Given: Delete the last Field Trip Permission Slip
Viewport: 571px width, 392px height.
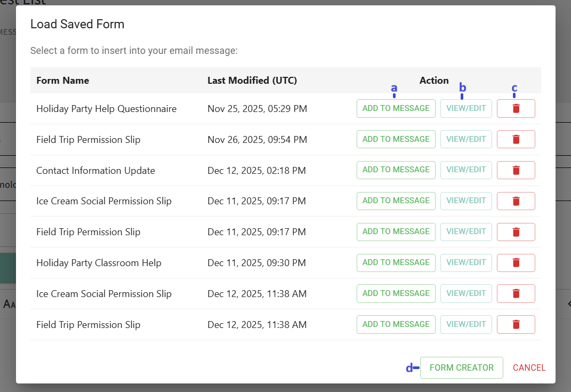Looking at the screenshot, I should (x=516, y=324).
